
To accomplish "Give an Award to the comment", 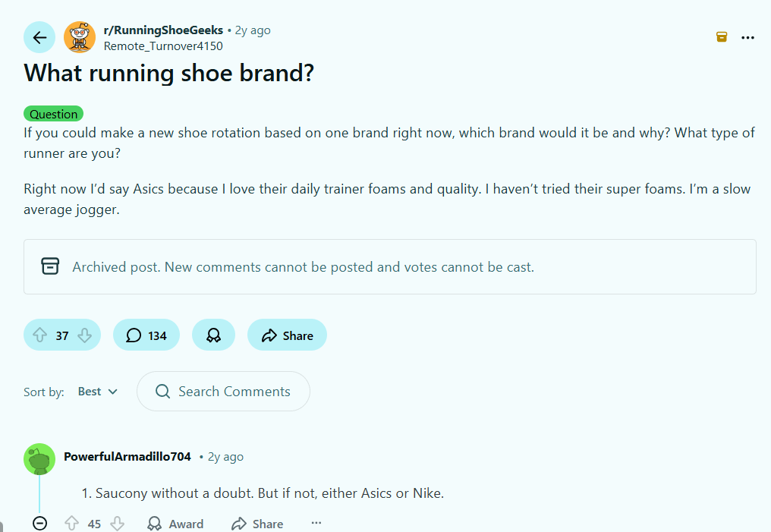I will coord(175,523).
